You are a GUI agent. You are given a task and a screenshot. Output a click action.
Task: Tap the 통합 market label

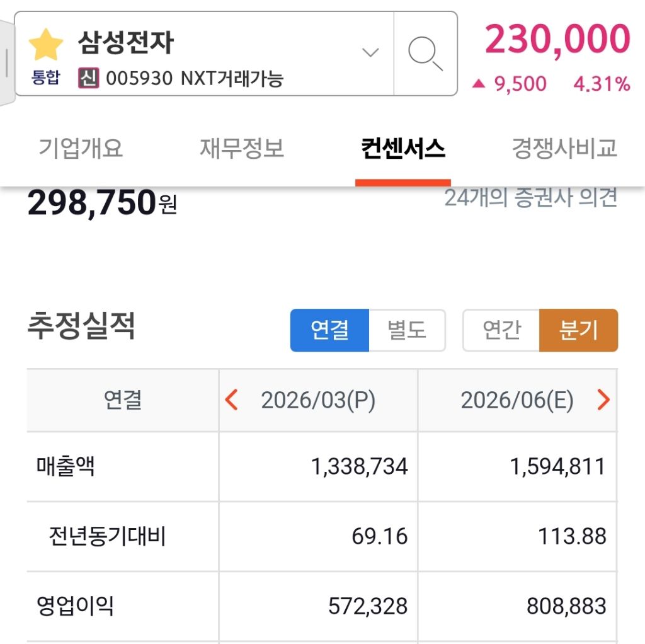45,78
